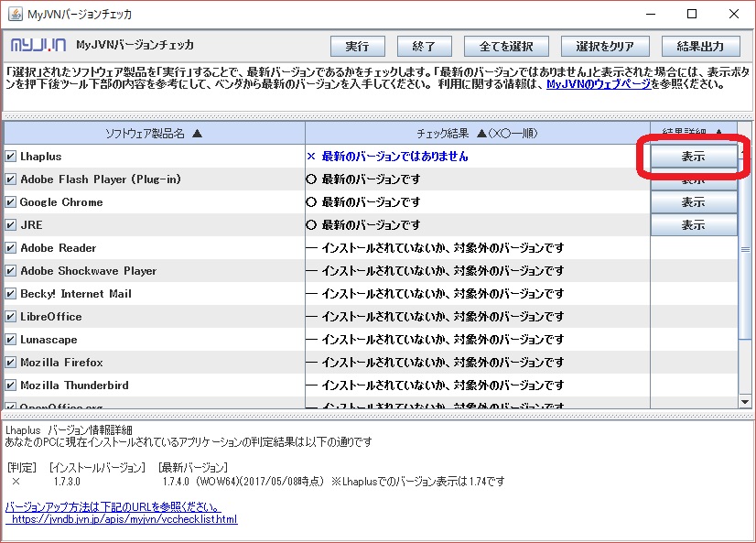
Task: Click the scrollbar down arrow in list
Action: click(x=745, y=402)
